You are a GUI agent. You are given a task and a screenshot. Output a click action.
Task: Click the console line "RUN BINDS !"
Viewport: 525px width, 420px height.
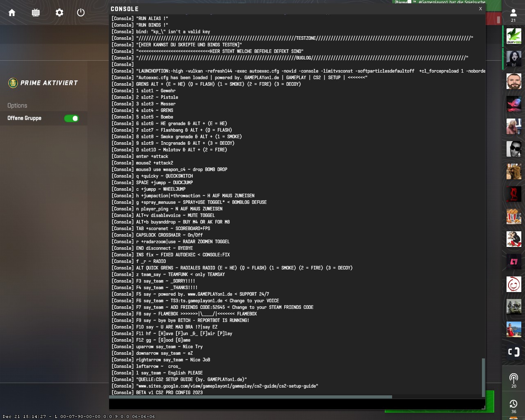[140, 25]
